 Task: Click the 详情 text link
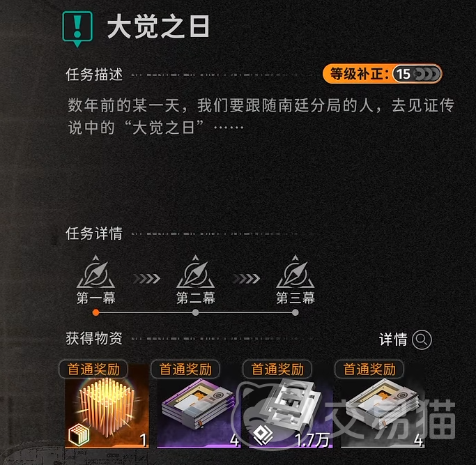click(393, 340)
